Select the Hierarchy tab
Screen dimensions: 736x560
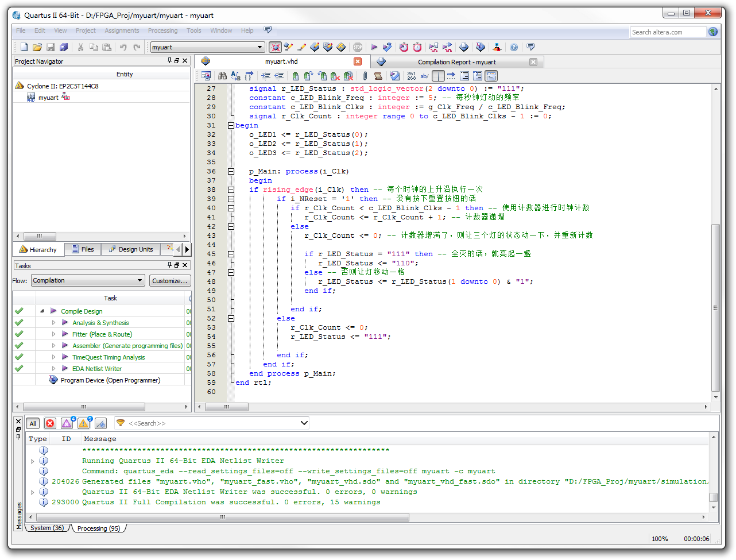tap(38, 249)
